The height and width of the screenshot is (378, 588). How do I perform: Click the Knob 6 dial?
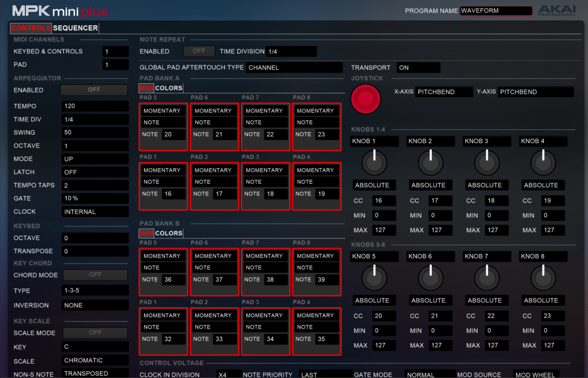[431, 277]
